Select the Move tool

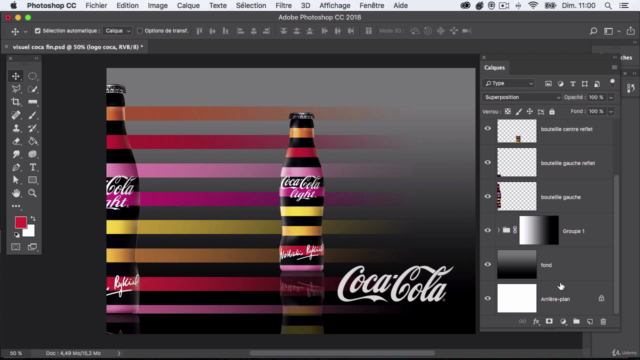(x=16, y=76)
